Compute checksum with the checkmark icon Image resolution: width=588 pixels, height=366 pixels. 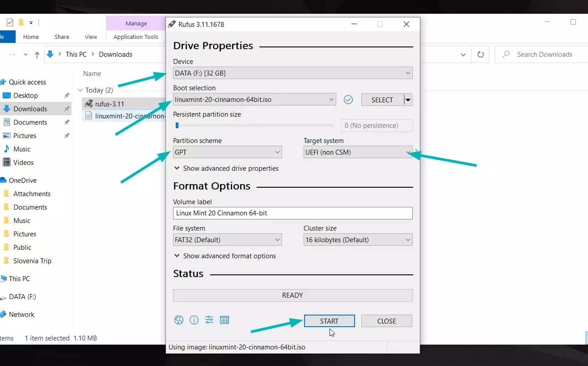click(x=348, y=100)
